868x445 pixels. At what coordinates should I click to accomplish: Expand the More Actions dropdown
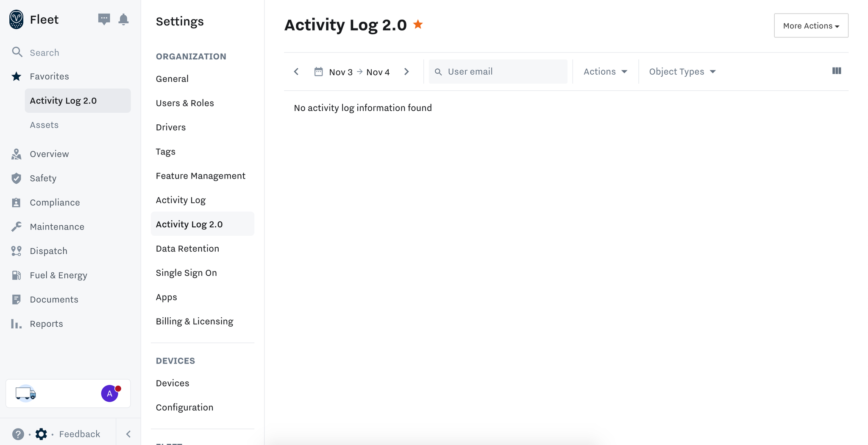click(811, 25)
